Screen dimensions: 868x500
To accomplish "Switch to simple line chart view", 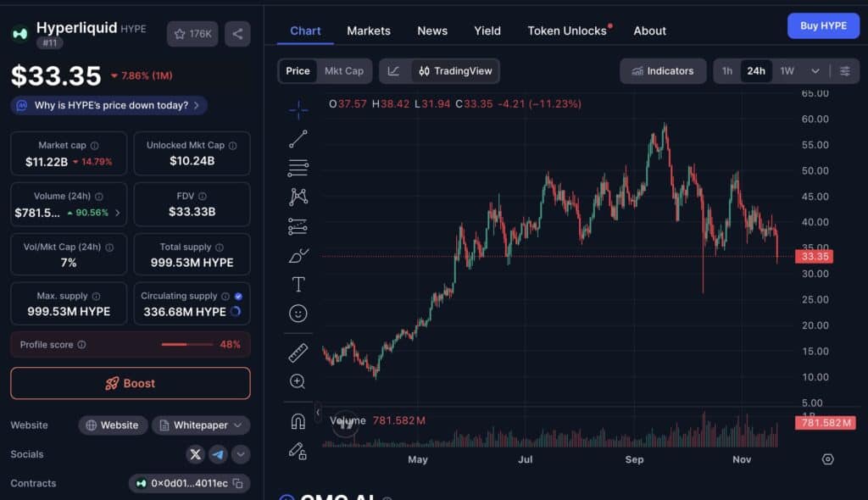I will (393, 71).
